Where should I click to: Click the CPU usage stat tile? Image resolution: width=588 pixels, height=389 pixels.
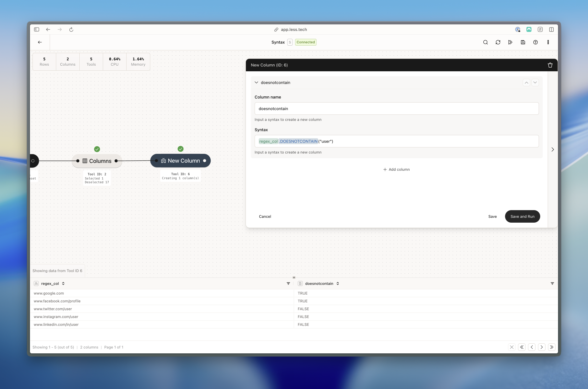tap(115, 62)
